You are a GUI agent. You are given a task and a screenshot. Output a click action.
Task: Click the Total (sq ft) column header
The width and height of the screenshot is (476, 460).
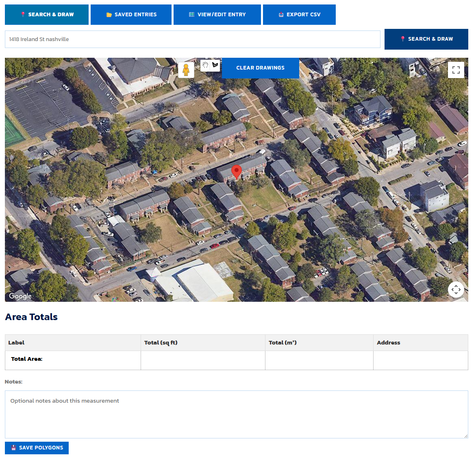(161, 343)
